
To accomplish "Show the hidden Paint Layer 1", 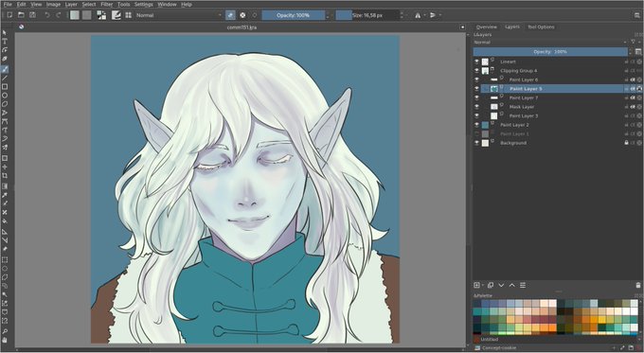I will (476, 133).
